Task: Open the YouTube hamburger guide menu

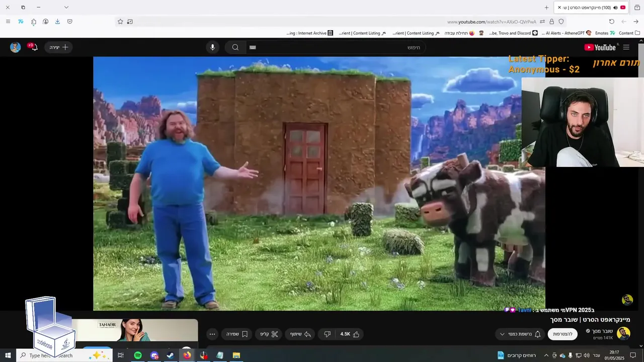Action: point(626,47)
